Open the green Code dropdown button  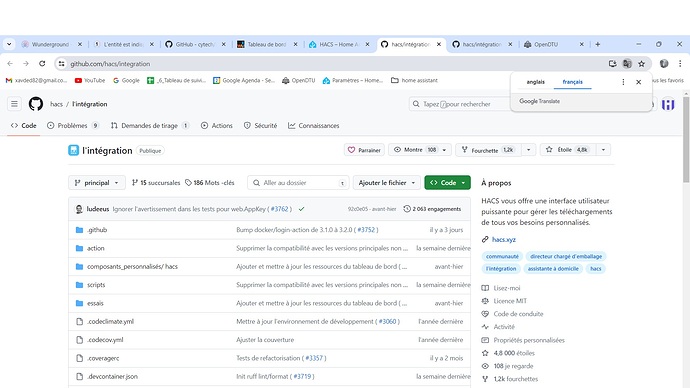pyautogui.click(x=448, y=183)
